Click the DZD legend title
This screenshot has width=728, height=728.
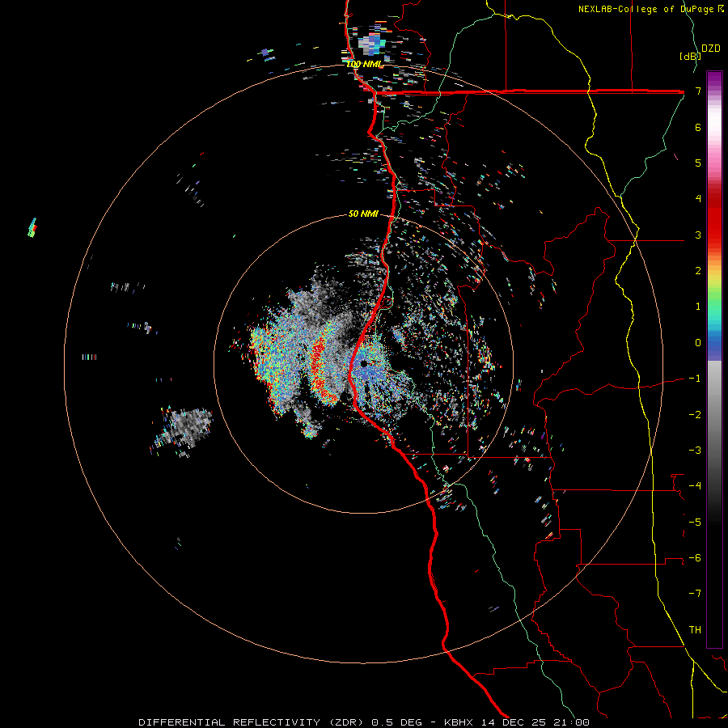click(711, 49)
